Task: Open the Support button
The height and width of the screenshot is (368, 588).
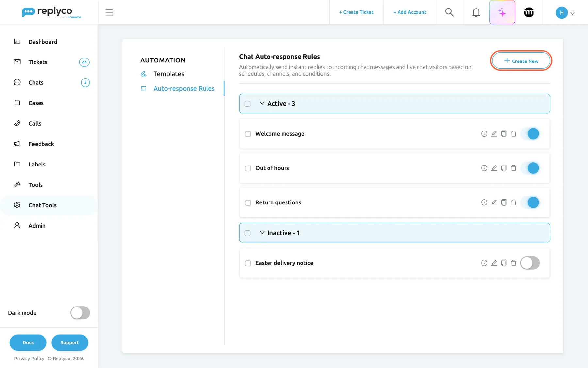Action: click(70, 342)
